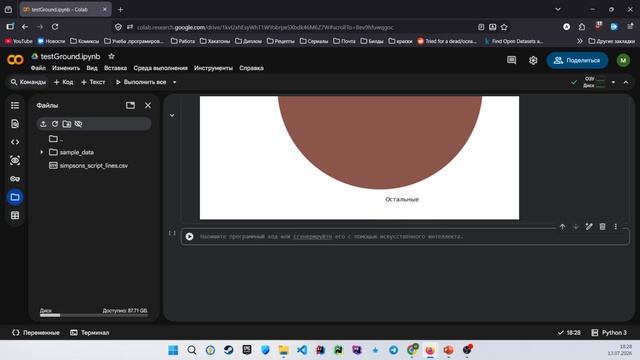Move cell up arrow icon

click(562, 227)
